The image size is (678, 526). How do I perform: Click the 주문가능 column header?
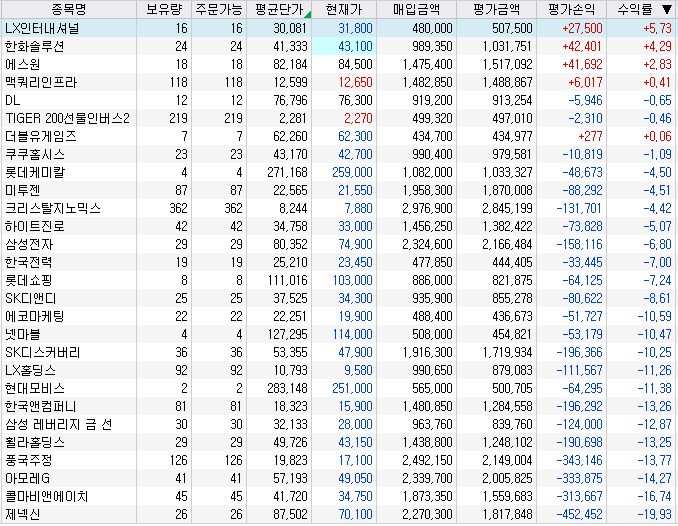(219, 9)
